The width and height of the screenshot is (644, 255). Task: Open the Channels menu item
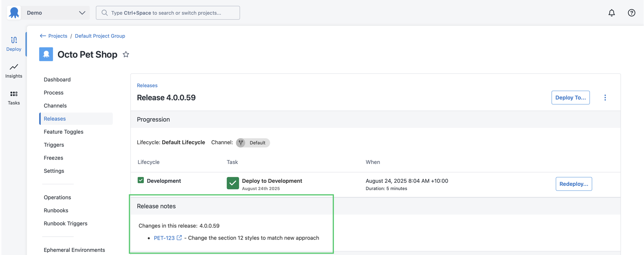click(55, 106)
